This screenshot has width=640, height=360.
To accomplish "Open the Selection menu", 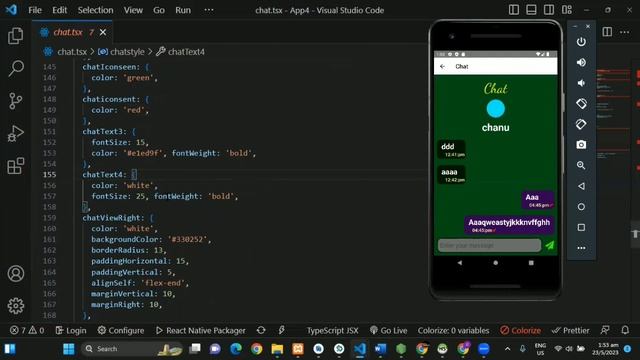I will tap(96, 10).
